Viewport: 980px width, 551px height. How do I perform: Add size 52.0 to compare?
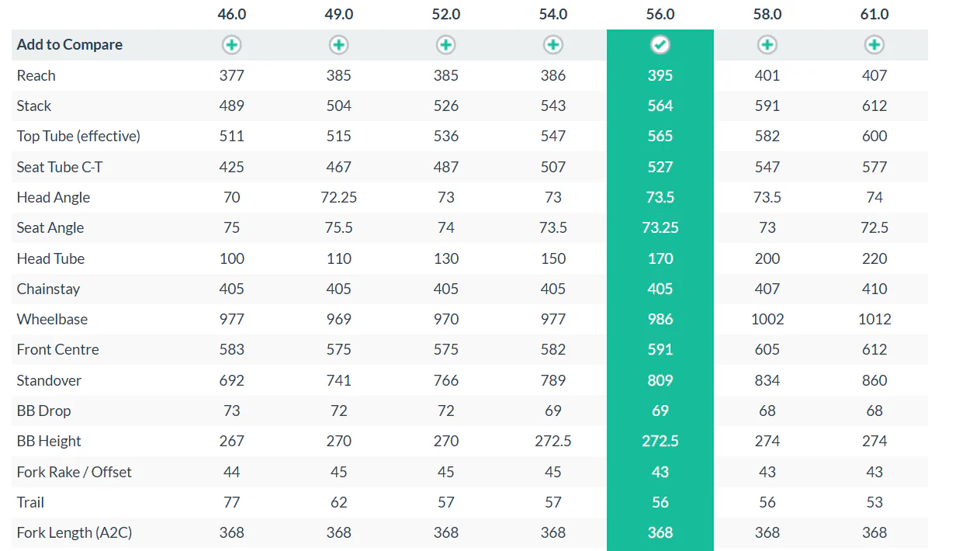446,45
